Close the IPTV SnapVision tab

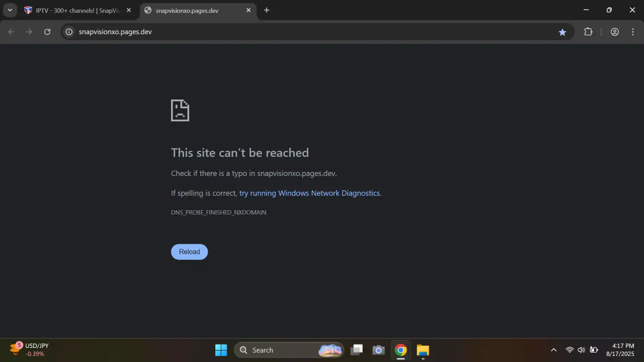(128, 10)
